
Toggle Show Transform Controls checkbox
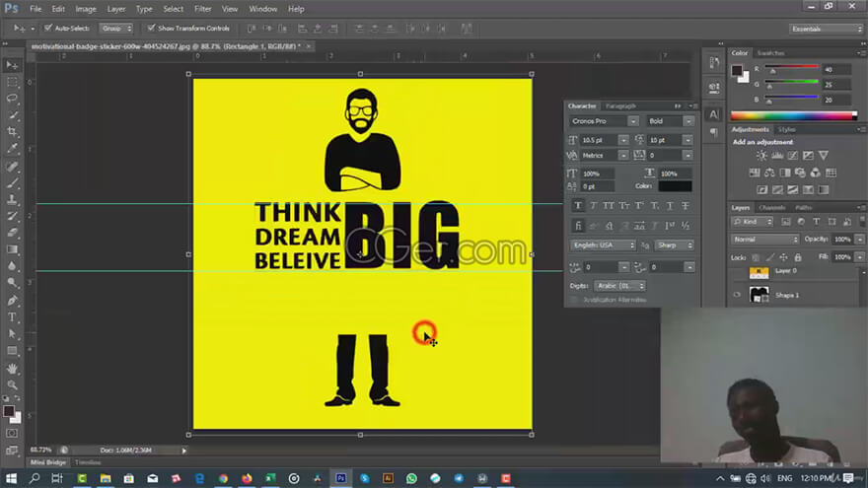151,28
